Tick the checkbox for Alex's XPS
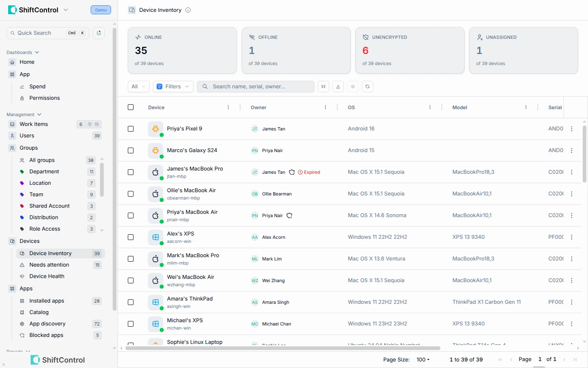 (x=131, y=237)
